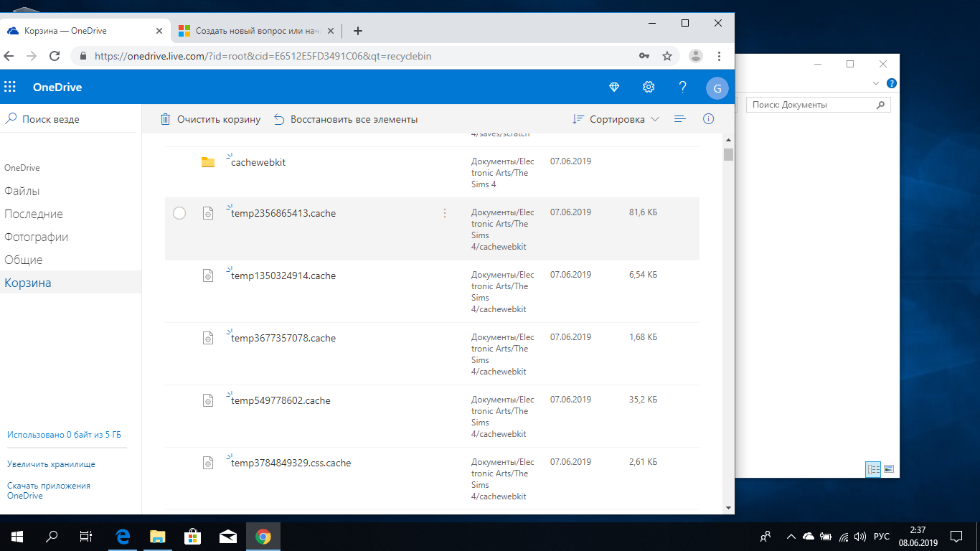This screenshot has height=551, width=980.
Task: Click file icon of temp2356865413.cache
Action: point(208,213)
